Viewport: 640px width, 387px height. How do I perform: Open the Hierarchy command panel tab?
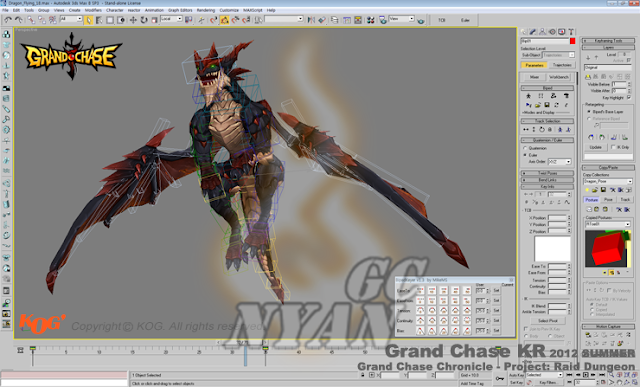(542, 31)
